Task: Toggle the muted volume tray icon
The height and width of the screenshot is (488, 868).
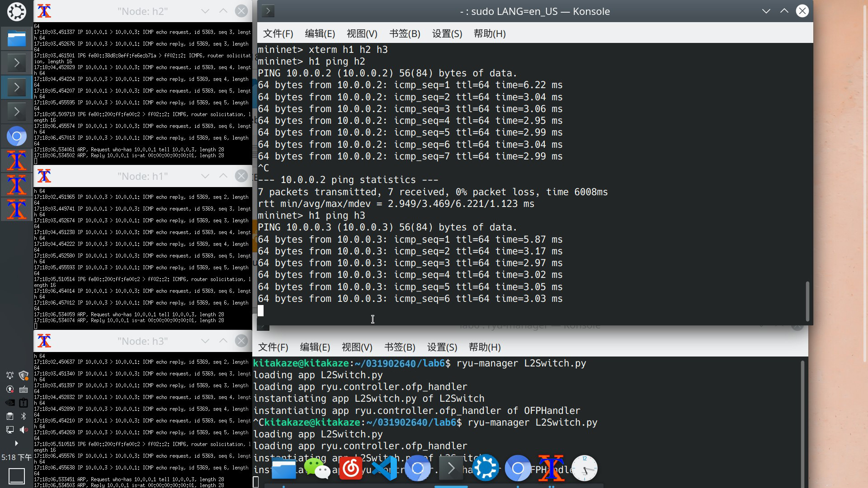Action: click(24, 430)
